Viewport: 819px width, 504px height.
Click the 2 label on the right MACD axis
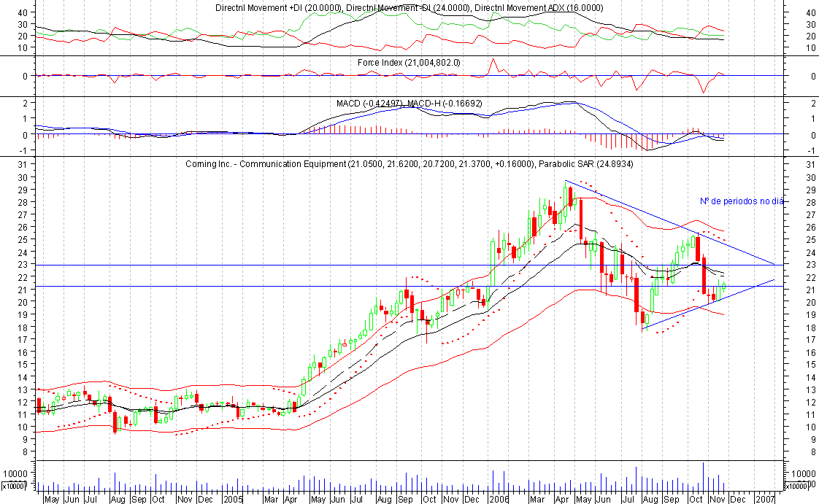click(813, 104)
